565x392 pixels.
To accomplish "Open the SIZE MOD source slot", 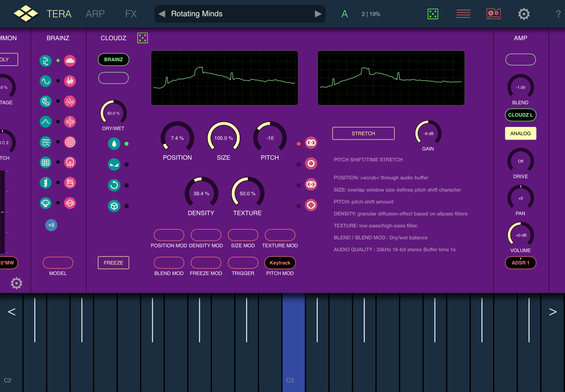I will (243, 235).
